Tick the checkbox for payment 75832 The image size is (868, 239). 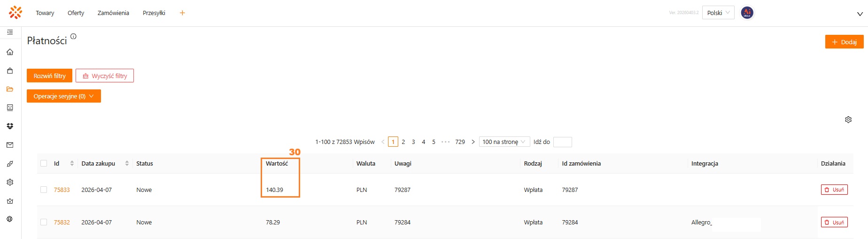click(44, 222)
